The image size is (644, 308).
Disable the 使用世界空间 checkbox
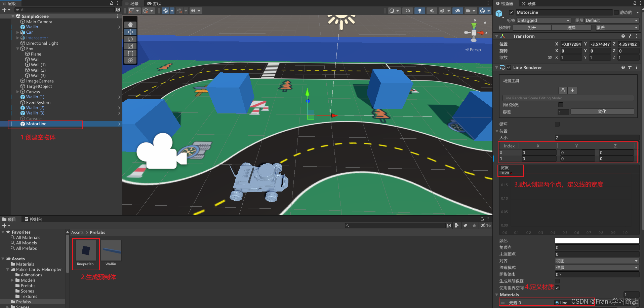coord(557,287)
